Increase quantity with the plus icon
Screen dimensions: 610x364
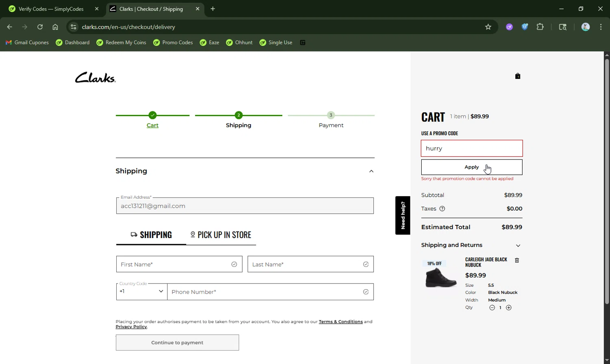coord(509,308)
